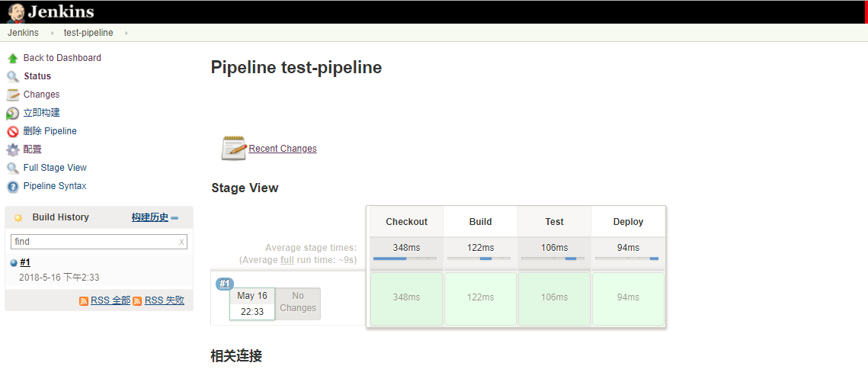Viewport: 868px width, 379px height.
Task: Click the Build average time progress bar
Action: [479, 259]
